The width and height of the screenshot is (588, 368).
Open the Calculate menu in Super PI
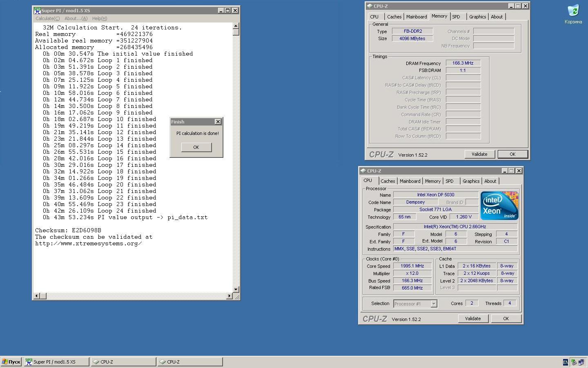coord(47,18)
